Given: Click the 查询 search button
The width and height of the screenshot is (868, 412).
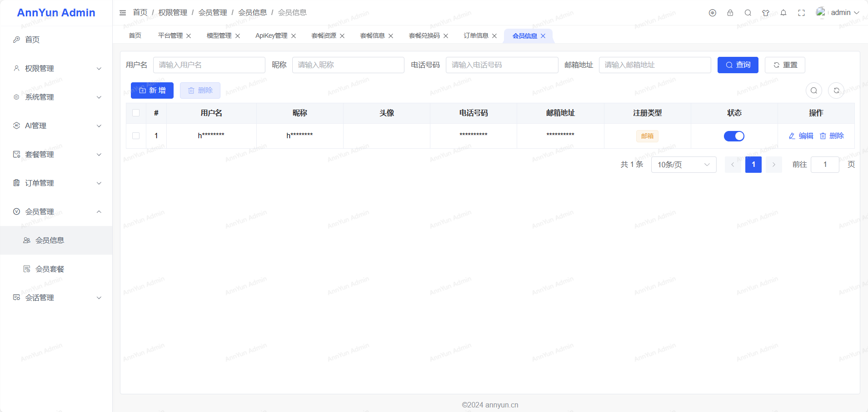Looking at the screenshot, I should click(738, 65).
